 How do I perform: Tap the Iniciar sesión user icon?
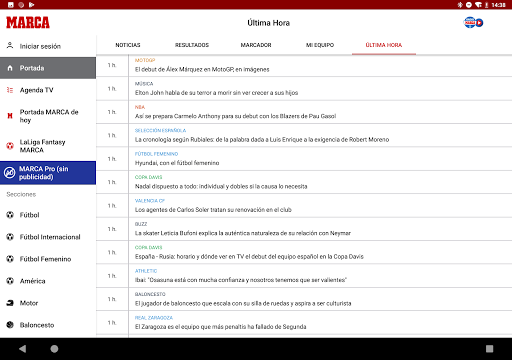click(x=10, y=45)
